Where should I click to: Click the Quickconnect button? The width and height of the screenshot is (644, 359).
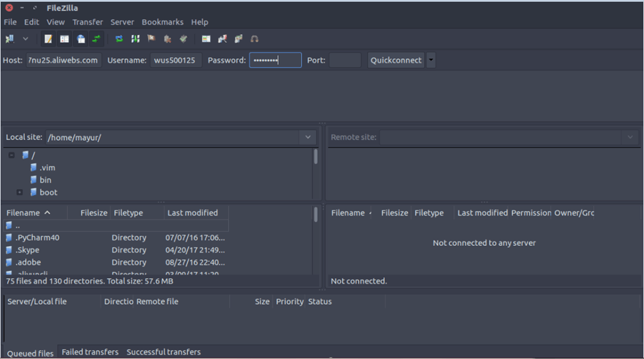(x=396, y=60)
